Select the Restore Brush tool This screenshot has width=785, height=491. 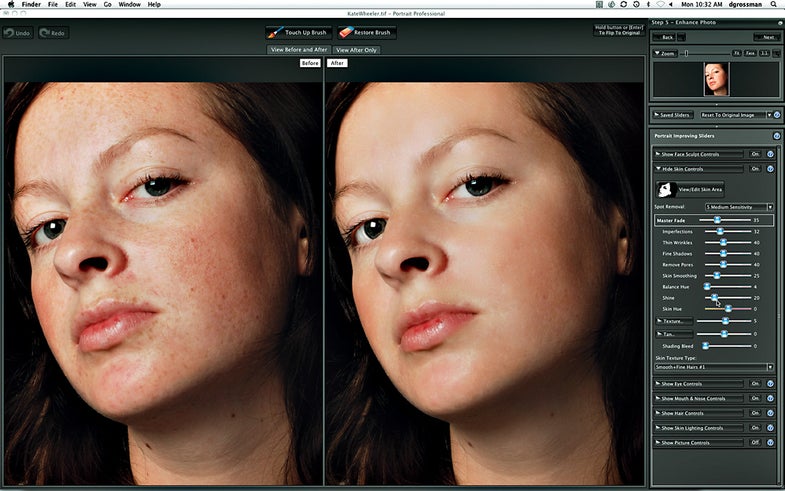tap(367, 33)
